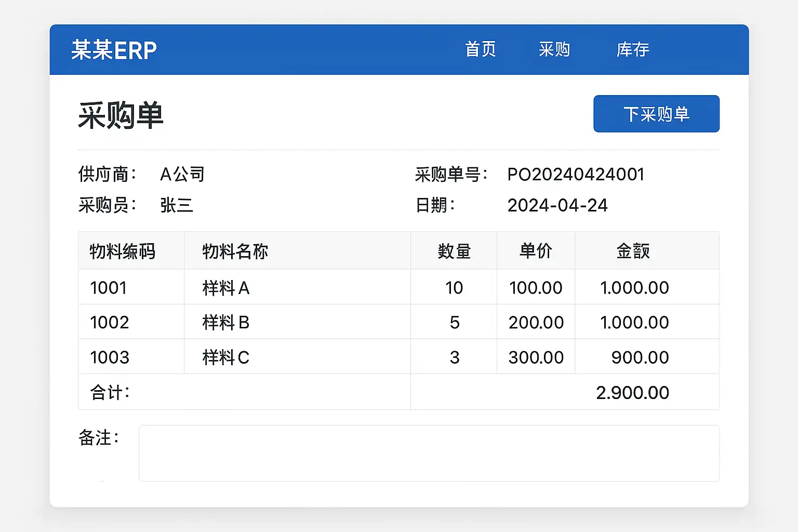Click the total amount 2.900.00
The image size is (798, 532).
(632, 393)
